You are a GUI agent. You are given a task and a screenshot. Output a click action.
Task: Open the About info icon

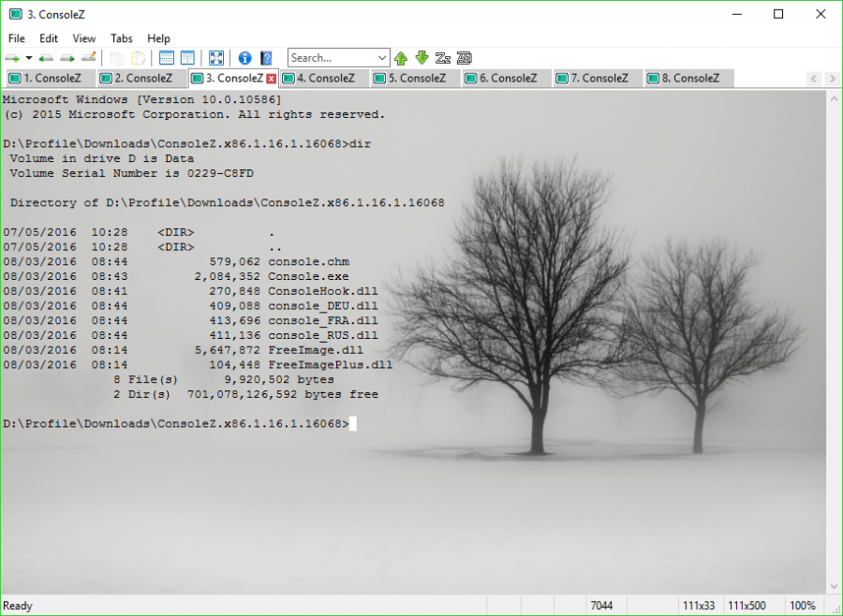tap(244, 57)
